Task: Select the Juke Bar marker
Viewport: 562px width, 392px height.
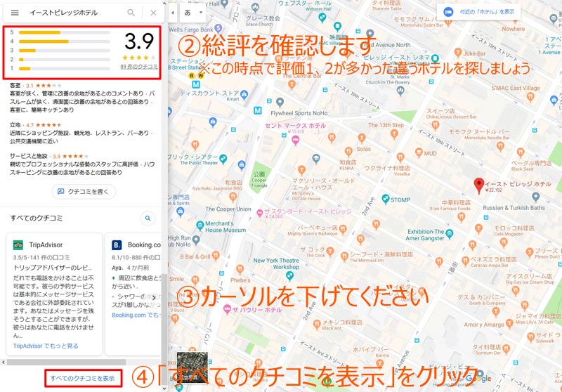Action: point(458,52)
